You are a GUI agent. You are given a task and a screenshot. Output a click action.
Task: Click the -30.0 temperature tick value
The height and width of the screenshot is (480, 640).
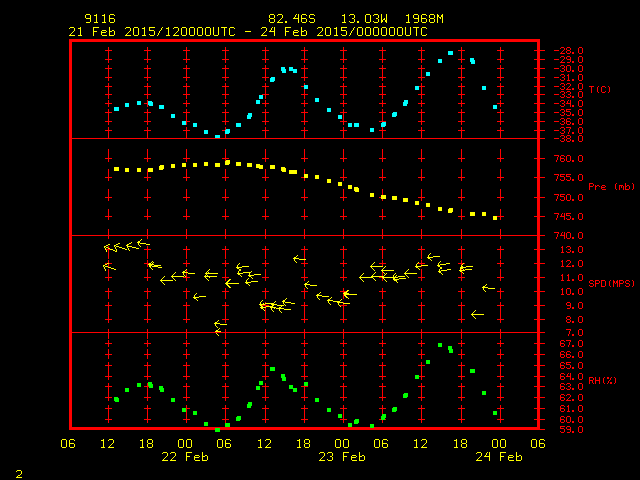[568, 69]
